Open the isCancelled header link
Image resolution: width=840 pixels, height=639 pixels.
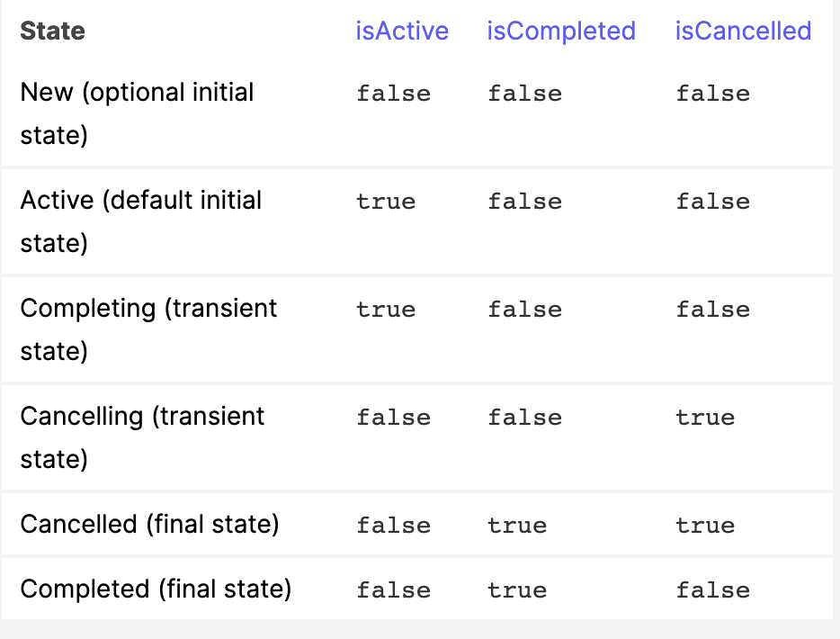click(x=743, y=31)
